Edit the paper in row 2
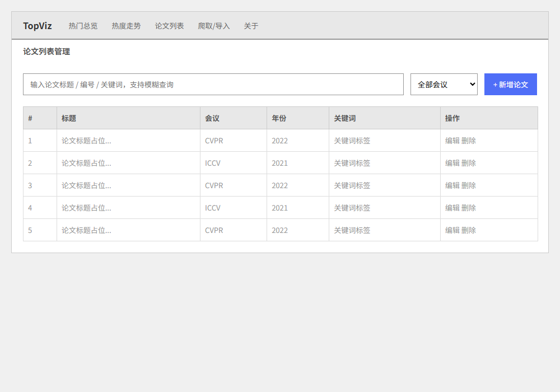Screen dimensions: 560x392 coord(452,163)
